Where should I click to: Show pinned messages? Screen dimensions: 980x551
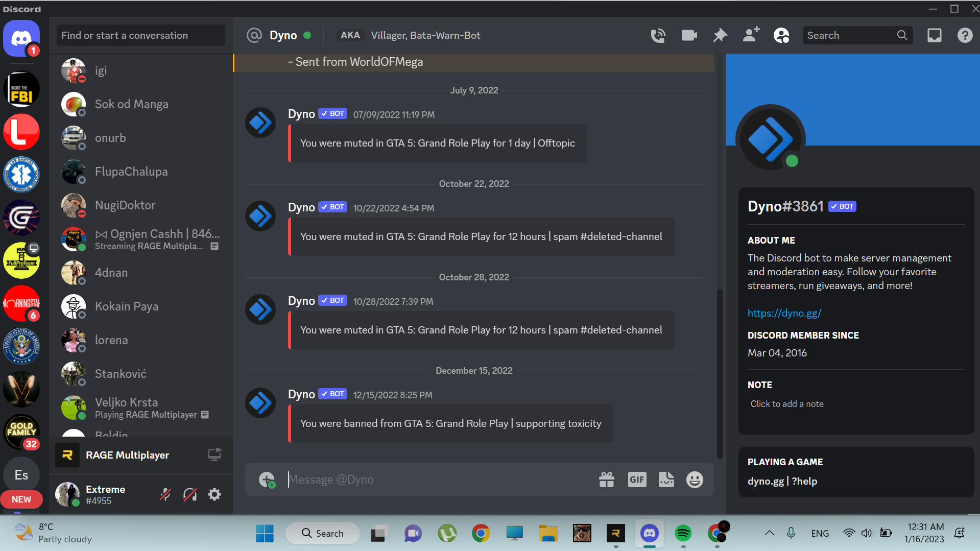coord(720,35)
